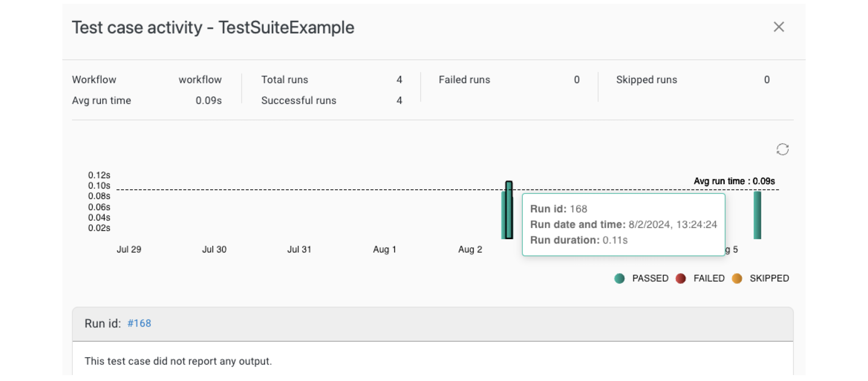Select the highlighted black-outlined bar for run 168

coord(509,210)
